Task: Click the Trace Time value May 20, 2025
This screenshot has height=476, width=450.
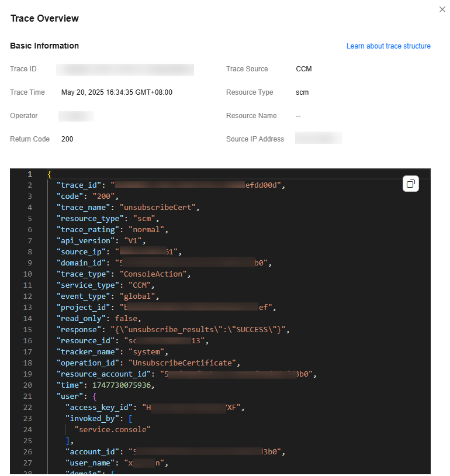Action: point(117,92)
